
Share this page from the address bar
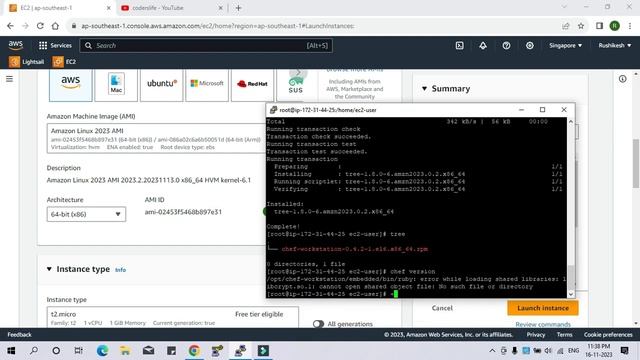click(x=565, y=26)
